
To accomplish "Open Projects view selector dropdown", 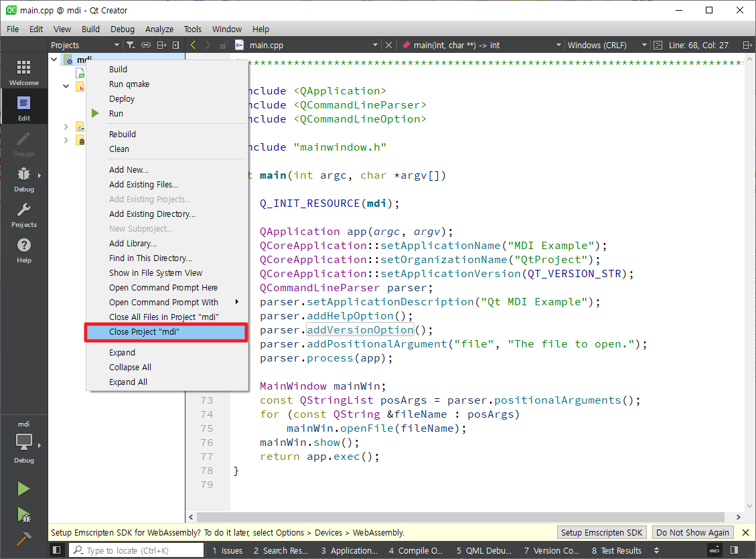I will click(85, 45).
